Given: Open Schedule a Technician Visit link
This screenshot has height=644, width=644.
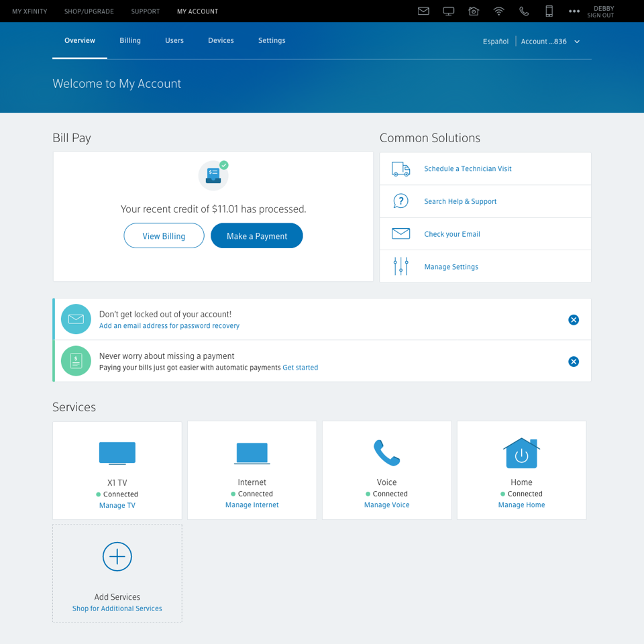Looking at the screenshot, I should tap(468, 169).
